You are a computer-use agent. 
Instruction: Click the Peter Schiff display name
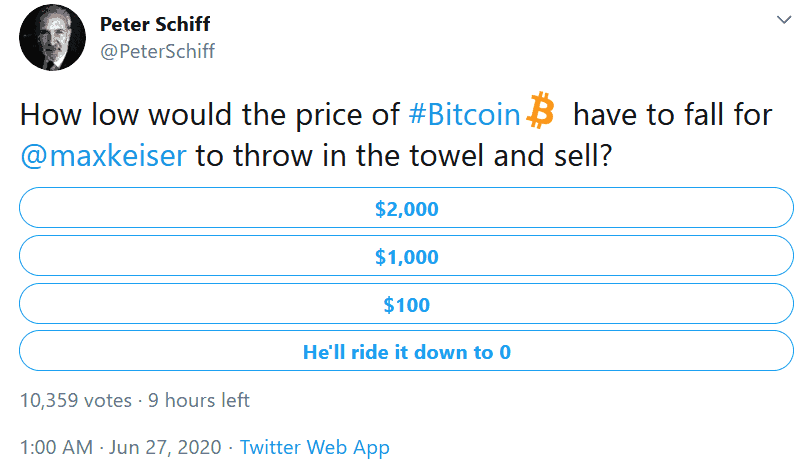click(155, 24)
